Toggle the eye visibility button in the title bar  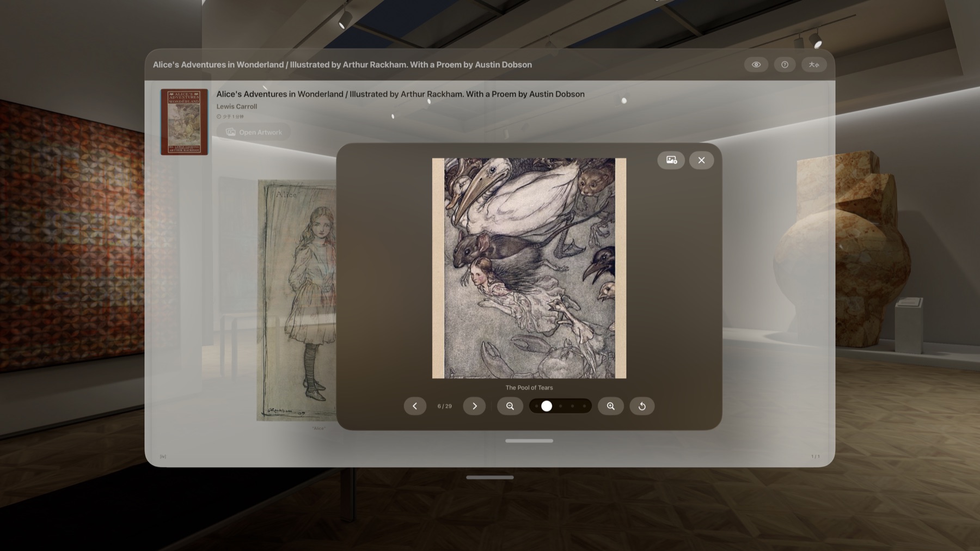pos(756,64)
